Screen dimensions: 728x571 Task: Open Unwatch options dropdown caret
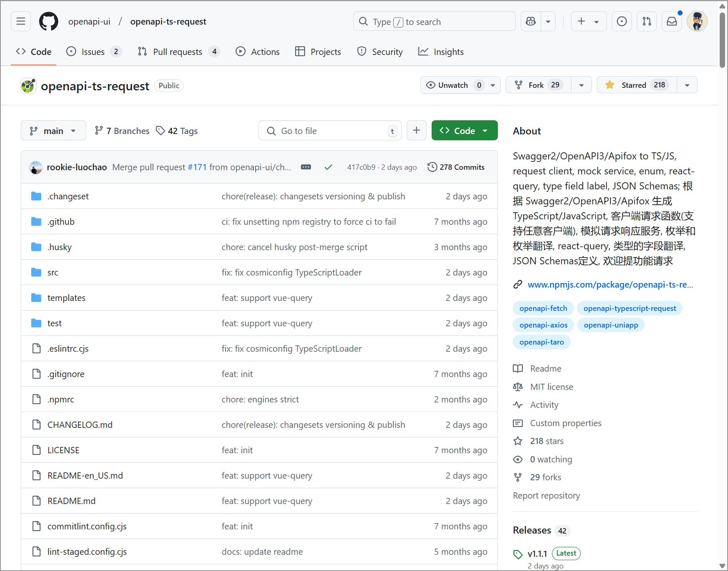493,85
